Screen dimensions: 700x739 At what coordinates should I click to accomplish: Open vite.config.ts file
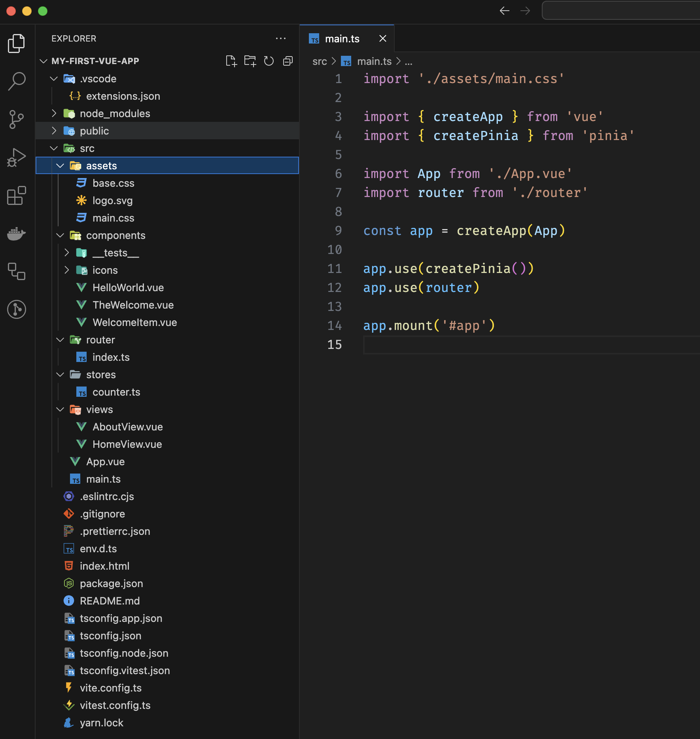point(167,688)
